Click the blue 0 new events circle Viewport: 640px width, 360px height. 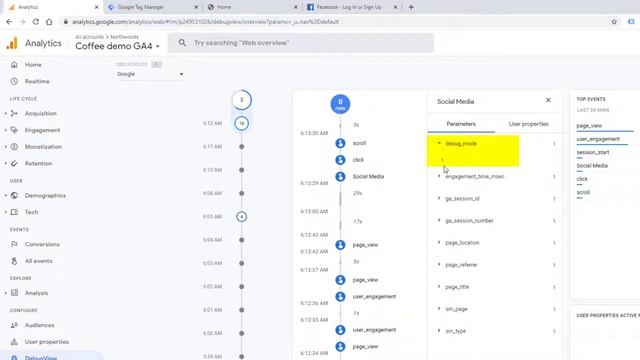(340, 104)
